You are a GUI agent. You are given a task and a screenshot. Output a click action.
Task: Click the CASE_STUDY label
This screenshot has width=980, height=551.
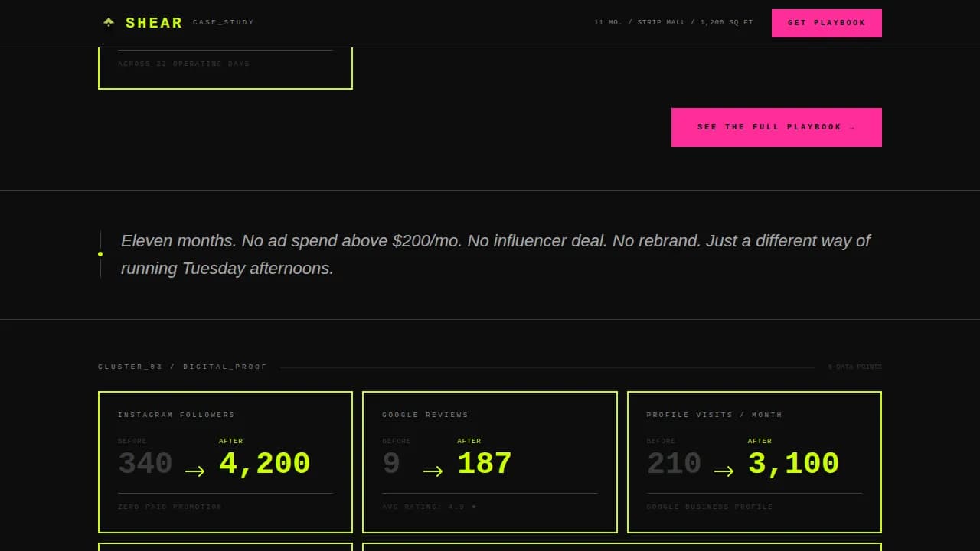[x=224, y=23]
